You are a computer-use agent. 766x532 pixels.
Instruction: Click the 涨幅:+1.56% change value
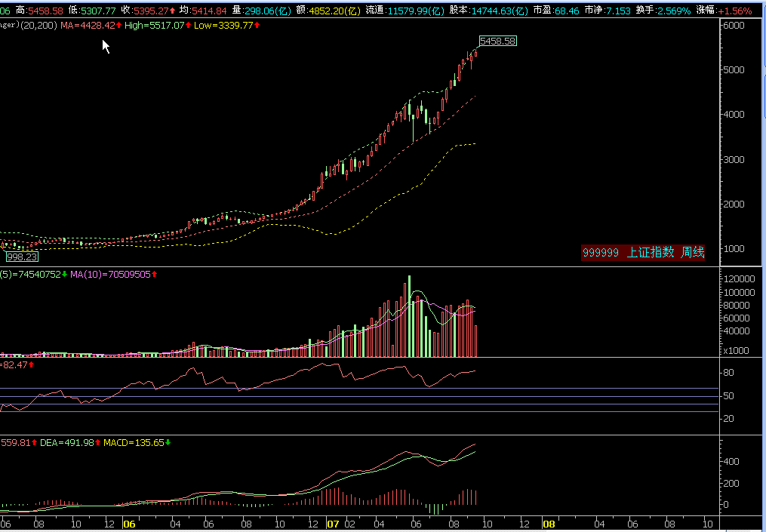pos(724,11)
